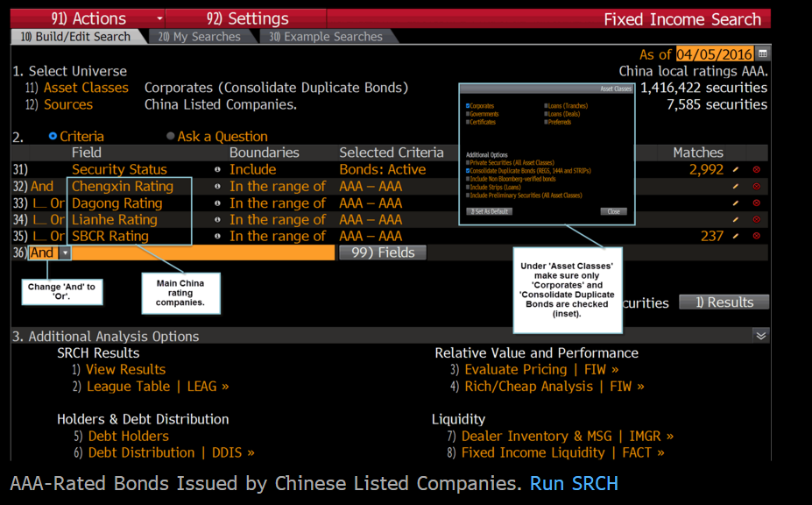This screenshot has width=812, height=505.
Task: Delete the Dagong Rating row using the red icon
Action: [757, 203]
